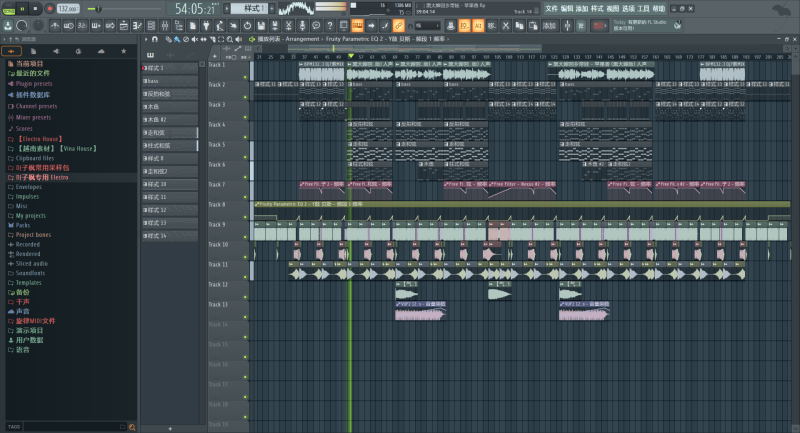Select the pencil draw tool in the playlist

point(168,39)
